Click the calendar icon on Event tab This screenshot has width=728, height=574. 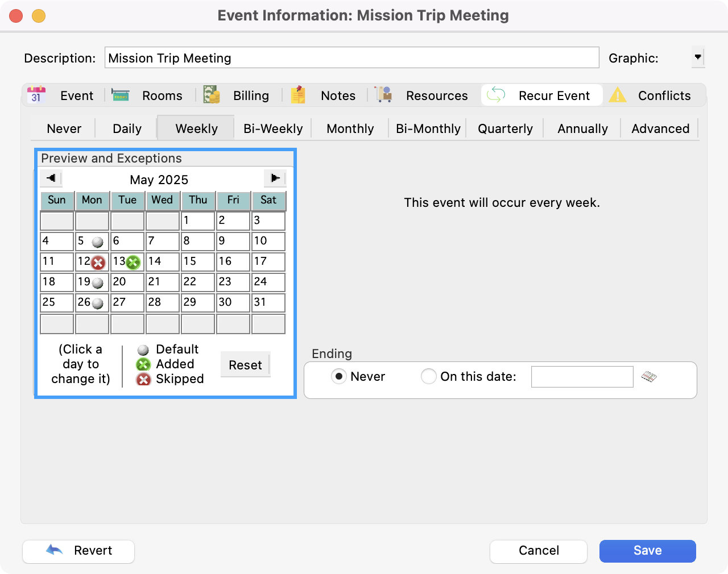click(36, 95)
